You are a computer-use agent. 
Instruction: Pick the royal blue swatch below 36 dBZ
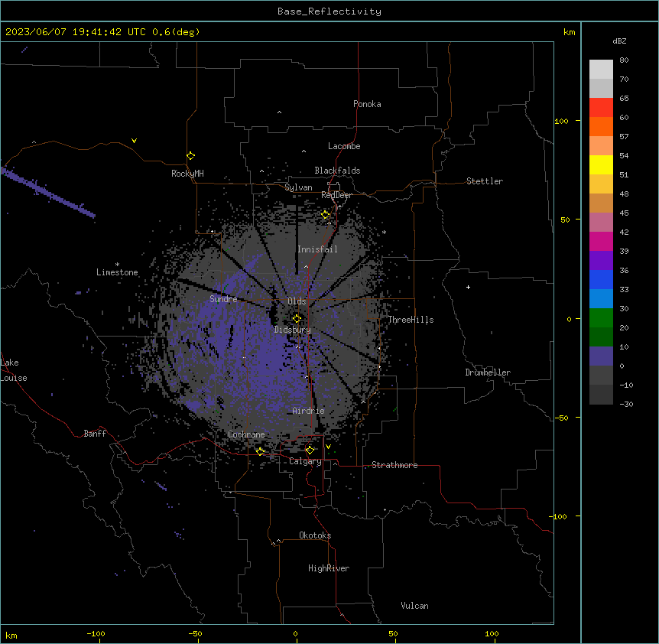coord(601,279)
